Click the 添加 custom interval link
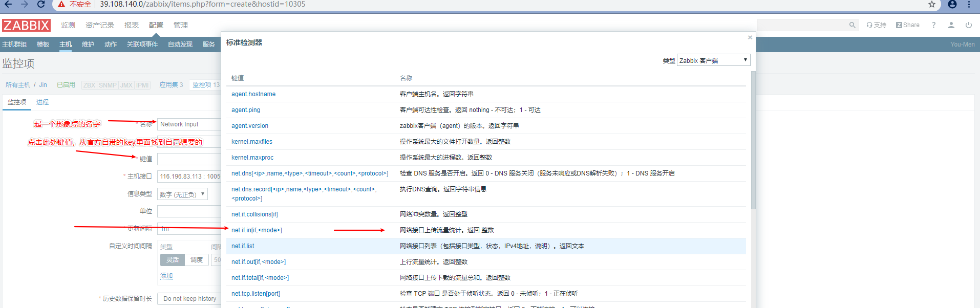Viewport: 980px width, 308px height. pyautogui.click(x=166, y=276)
